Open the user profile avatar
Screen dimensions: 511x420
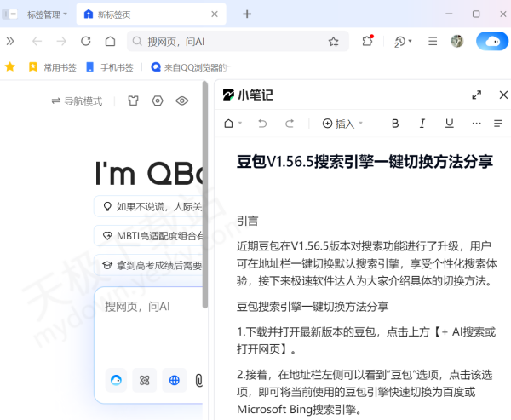pos(456,41)
